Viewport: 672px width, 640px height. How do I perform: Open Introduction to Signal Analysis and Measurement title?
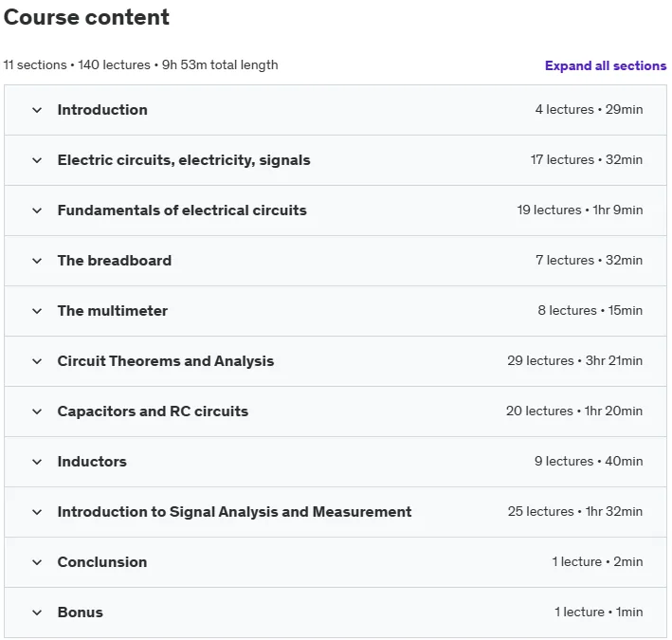tap(234, 512)
